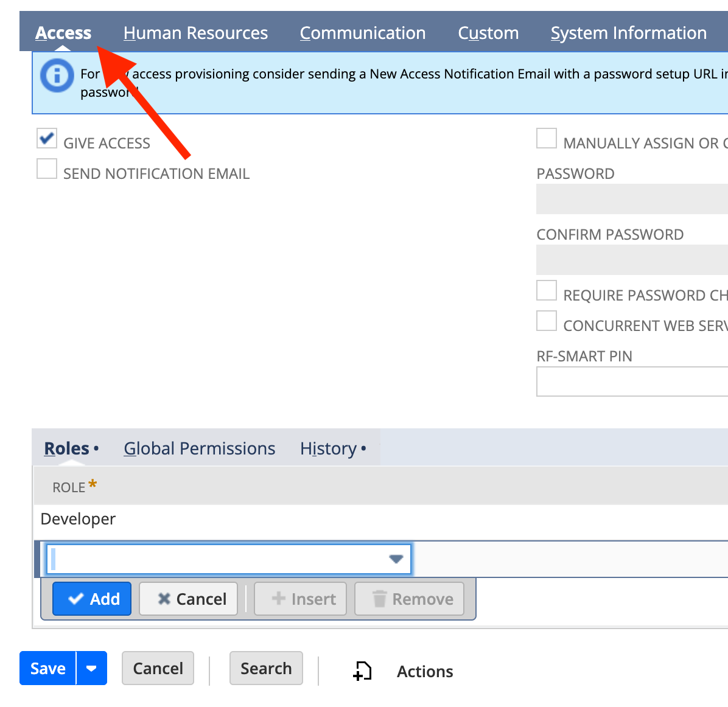Uncheck the Give Access checkbox
This screenshot has height=707, width=728.
tap(47, 138)
